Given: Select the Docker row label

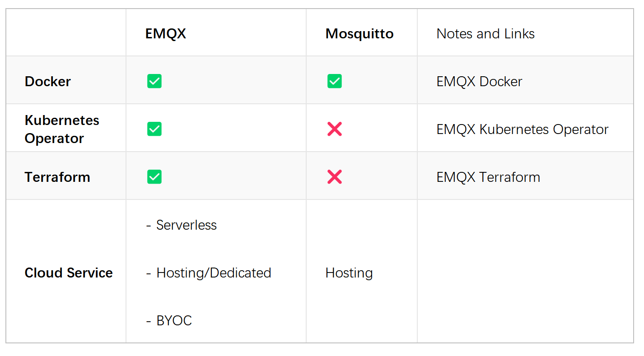Looking at the screenshot, I should click(x=48, y=82).
